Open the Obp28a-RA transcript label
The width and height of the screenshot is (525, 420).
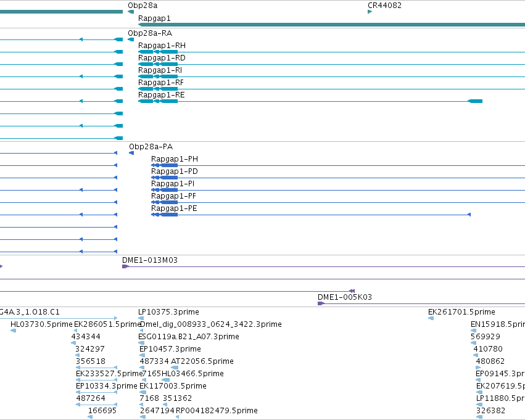pos(150,33)
